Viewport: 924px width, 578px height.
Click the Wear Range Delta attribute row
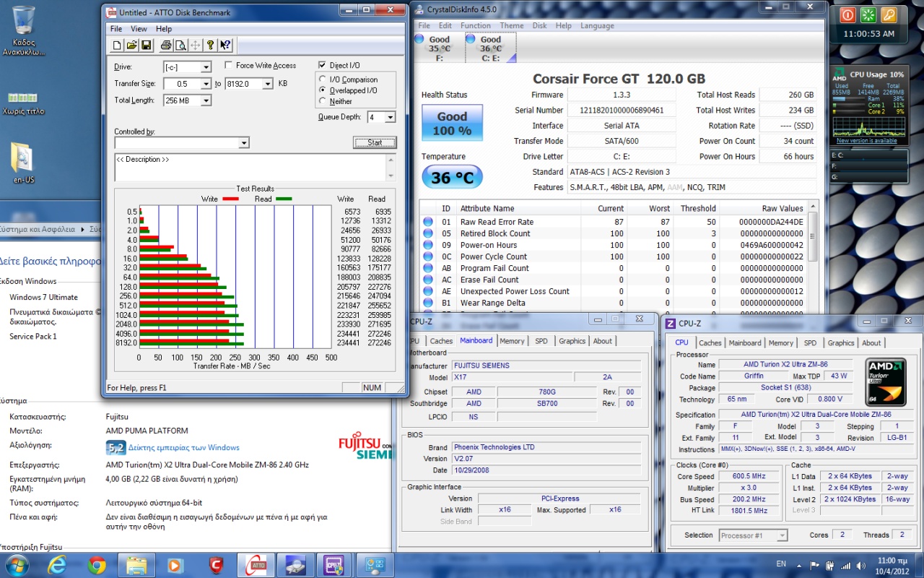pyautogui.click(x=614, y=303)
